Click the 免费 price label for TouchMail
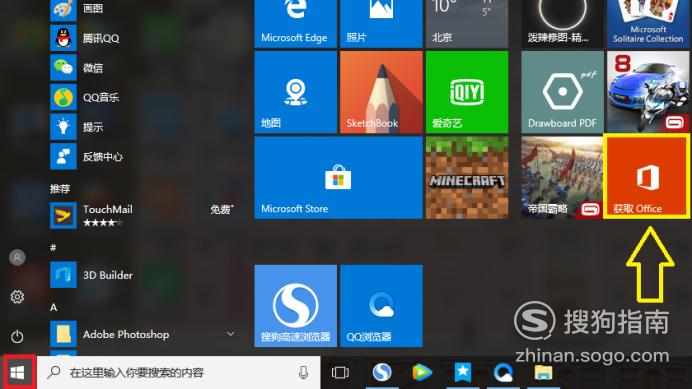Viewport: 692px width, 389px height. [222, 209]
